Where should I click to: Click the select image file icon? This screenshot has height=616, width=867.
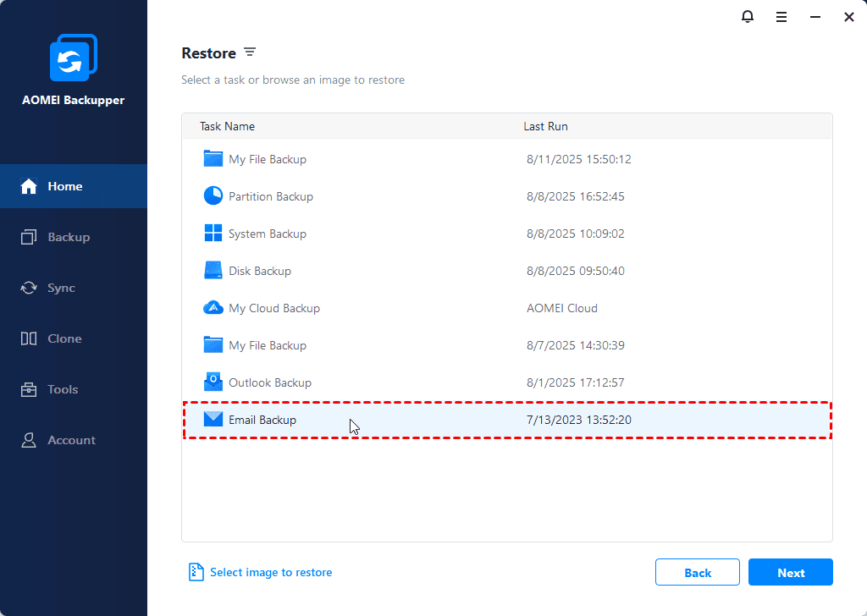pos(196,573)
